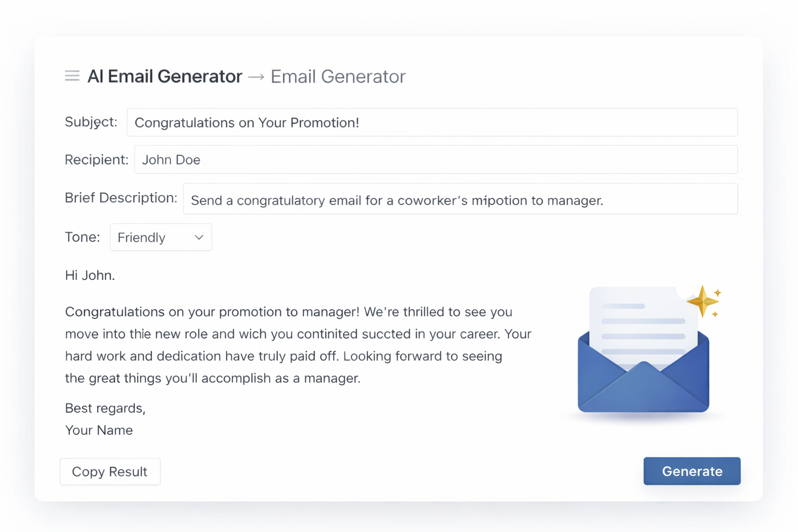This screenshot has height=532, width=798.
Task: Click the Generate button
Action: click(x=691, y=471)
